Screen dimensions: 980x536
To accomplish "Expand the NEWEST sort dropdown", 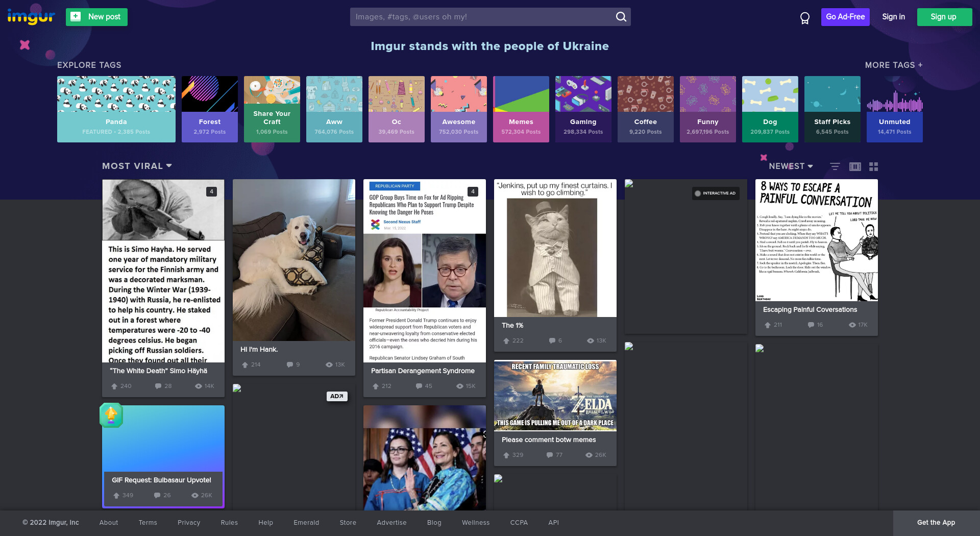I will click(x=791, y=166).
